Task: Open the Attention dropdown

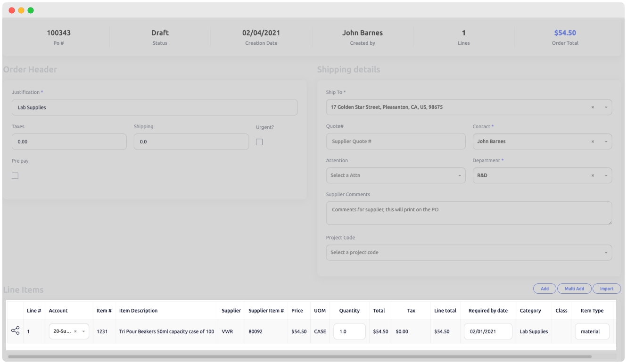Action: (460, 175)
